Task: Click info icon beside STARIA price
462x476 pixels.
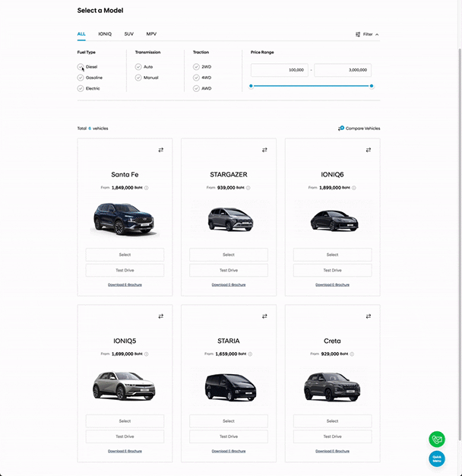Action: (250, 354)
